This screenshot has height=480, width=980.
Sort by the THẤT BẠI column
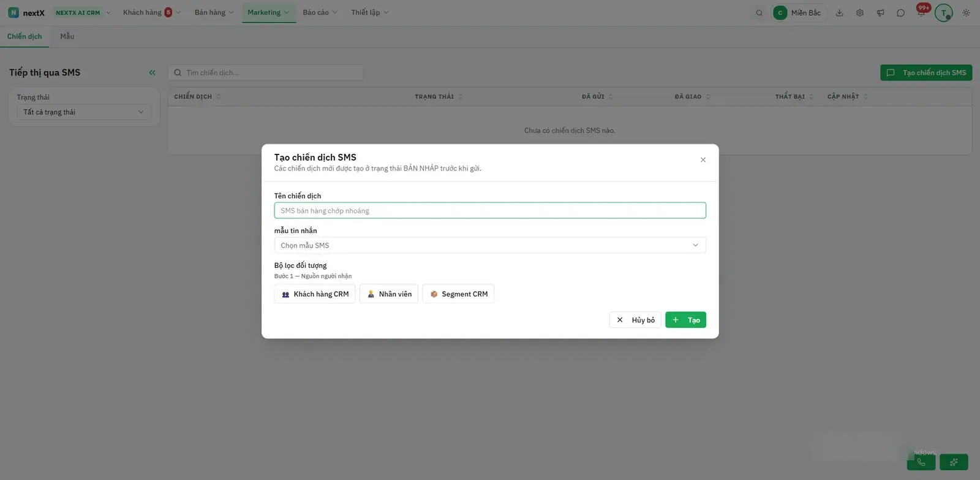[x=794, y=97]
